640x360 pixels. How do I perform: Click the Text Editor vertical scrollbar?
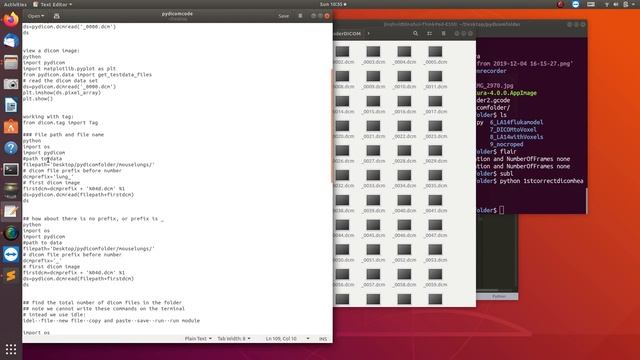[x=331, y=126]
